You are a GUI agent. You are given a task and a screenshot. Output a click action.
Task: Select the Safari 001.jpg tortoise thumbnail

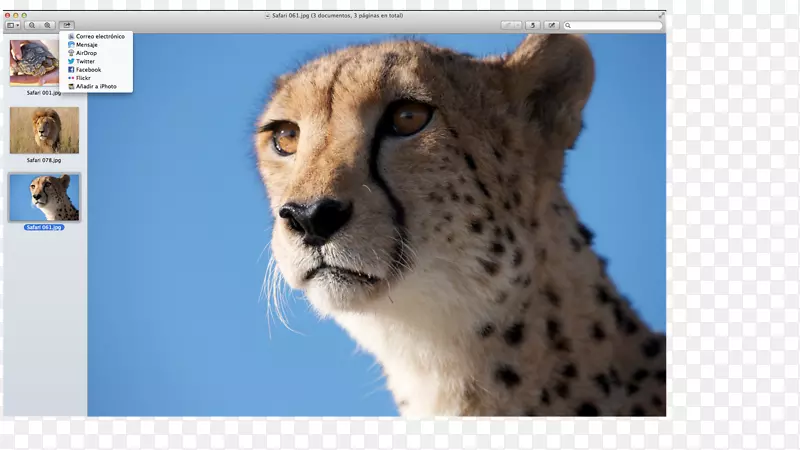coord(34,63)
